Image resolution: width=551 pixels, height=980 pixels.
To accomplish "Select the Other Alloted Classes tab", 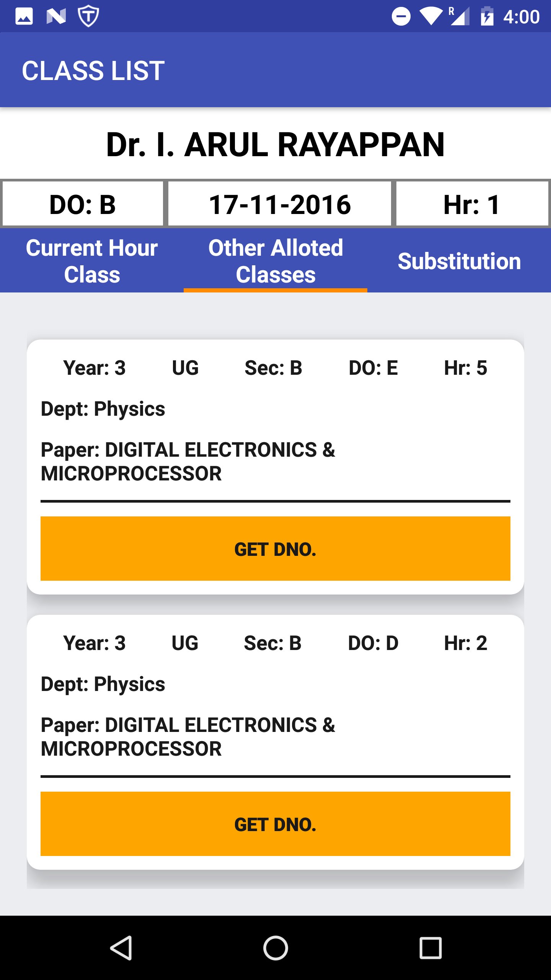I will (x=275, y=261).
